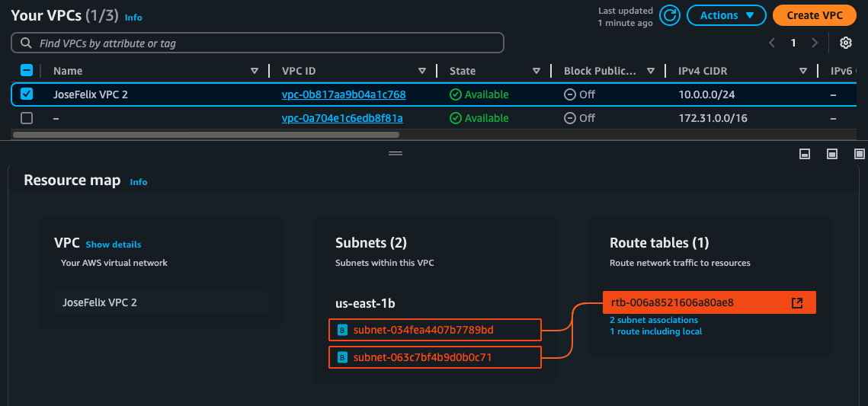Screen dimensions: 868x406
Task: Click Create VPC button
Action: 815,15
